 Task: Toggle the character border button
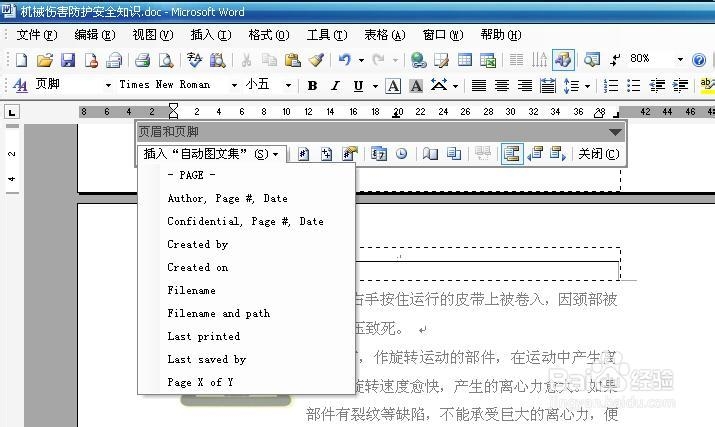(393, 85)
